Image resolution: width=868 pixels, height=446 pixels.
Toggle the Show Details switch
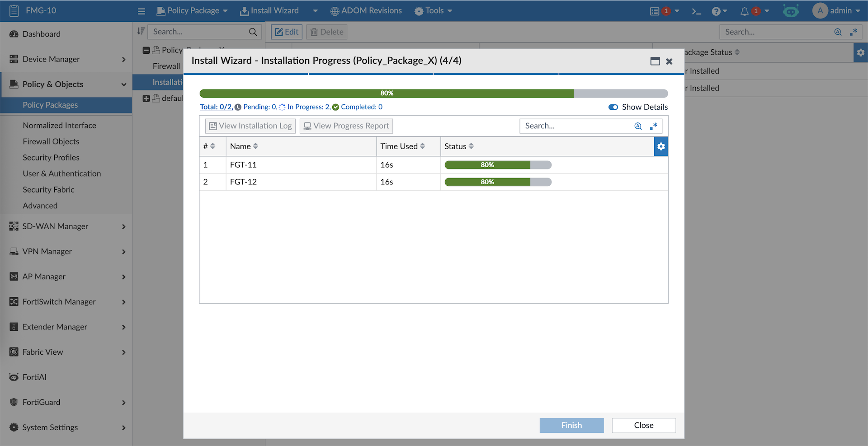point(613,107)
